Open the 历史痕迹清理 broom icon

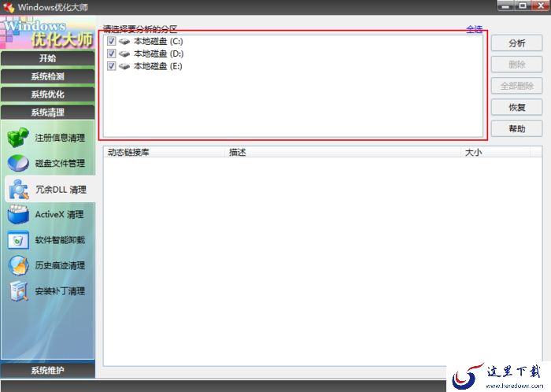(18, 265)
